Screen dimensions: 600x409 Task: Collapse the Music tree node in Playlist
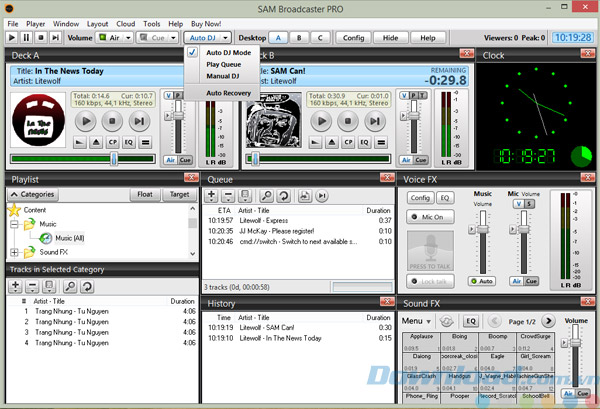(15, 225)
